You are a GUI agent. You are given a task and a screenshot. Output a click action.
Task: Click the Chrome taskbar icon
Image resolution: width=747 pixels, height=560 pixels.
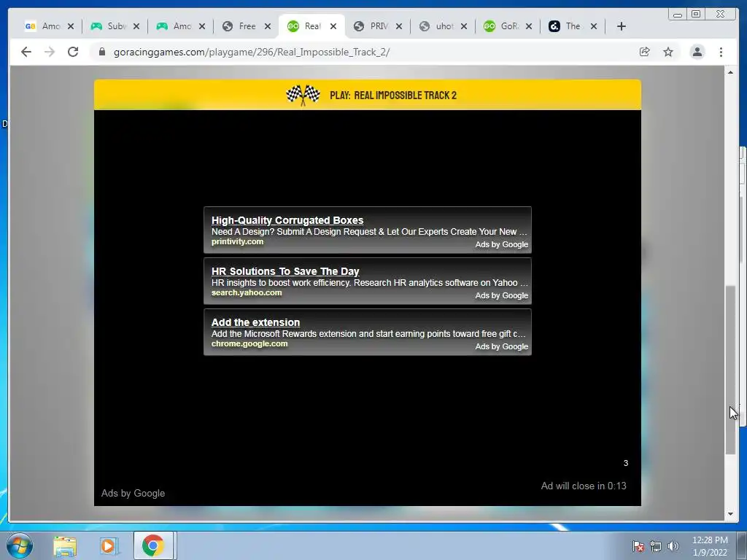point(153,545)
